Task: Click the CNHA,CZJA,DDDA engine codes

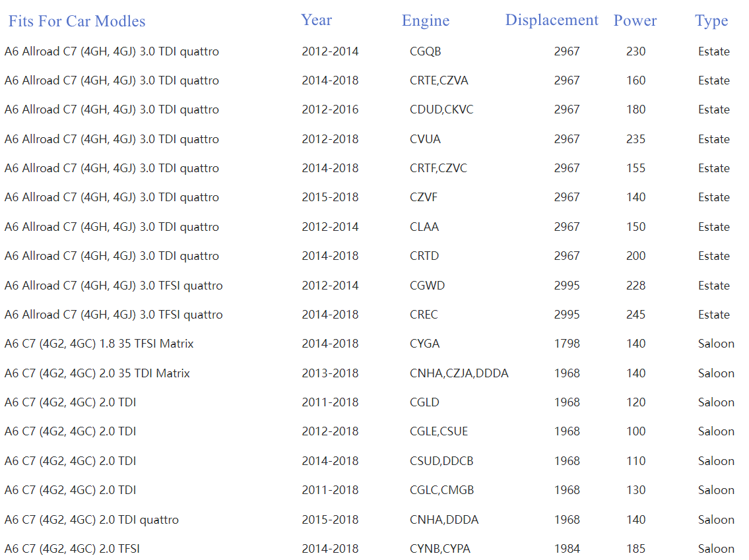Action: (459, 373)
